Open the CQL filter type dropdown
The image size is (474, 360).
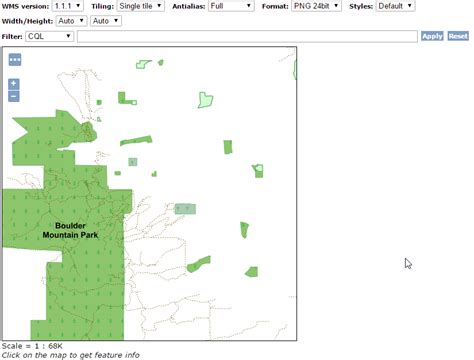49,36
